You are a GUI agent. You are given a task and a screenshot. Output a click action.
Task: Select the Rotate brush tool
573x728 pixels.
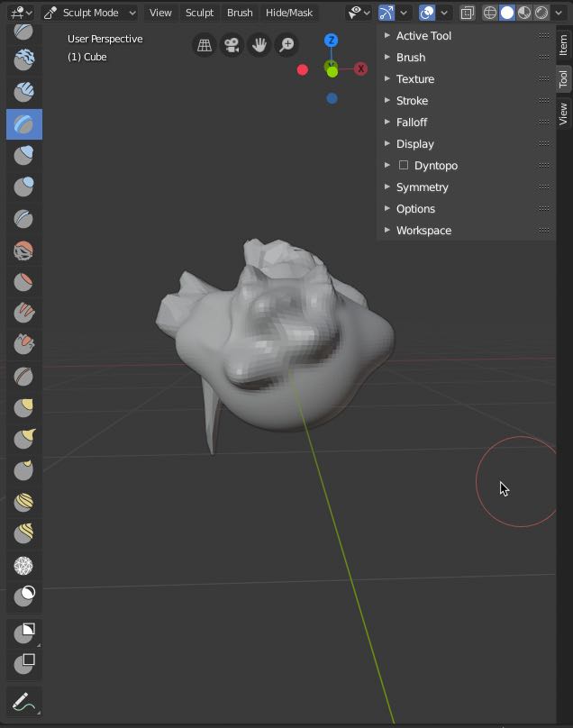pos(24,533)
